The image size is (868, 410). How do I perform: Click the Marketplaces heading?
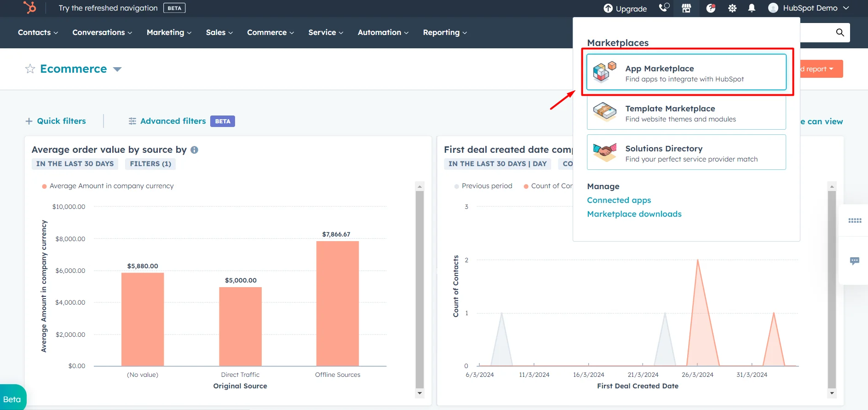pos(618,43)
